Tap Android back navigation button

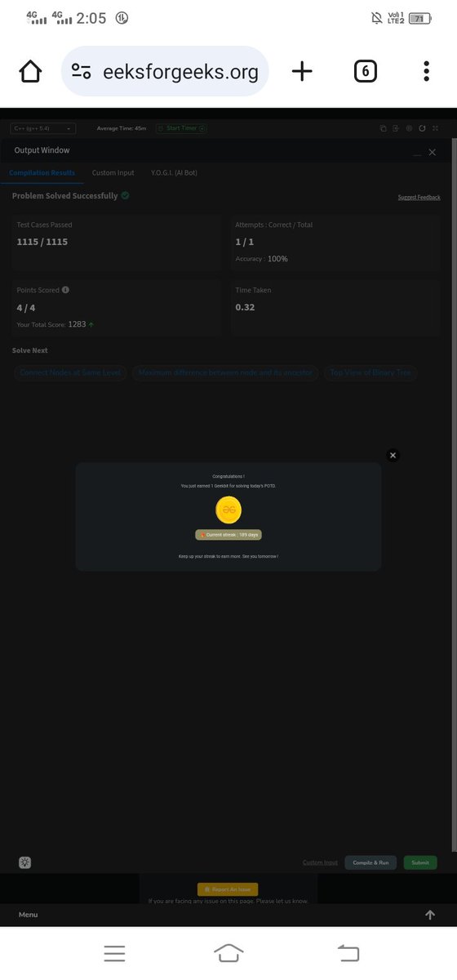coord(348,953)
